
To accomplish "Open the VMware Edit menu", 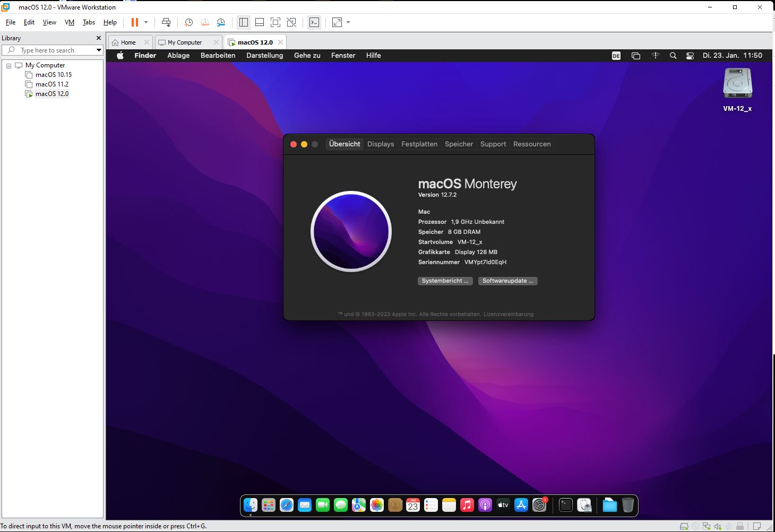I will pyautogui.click(x=29, y=22).
